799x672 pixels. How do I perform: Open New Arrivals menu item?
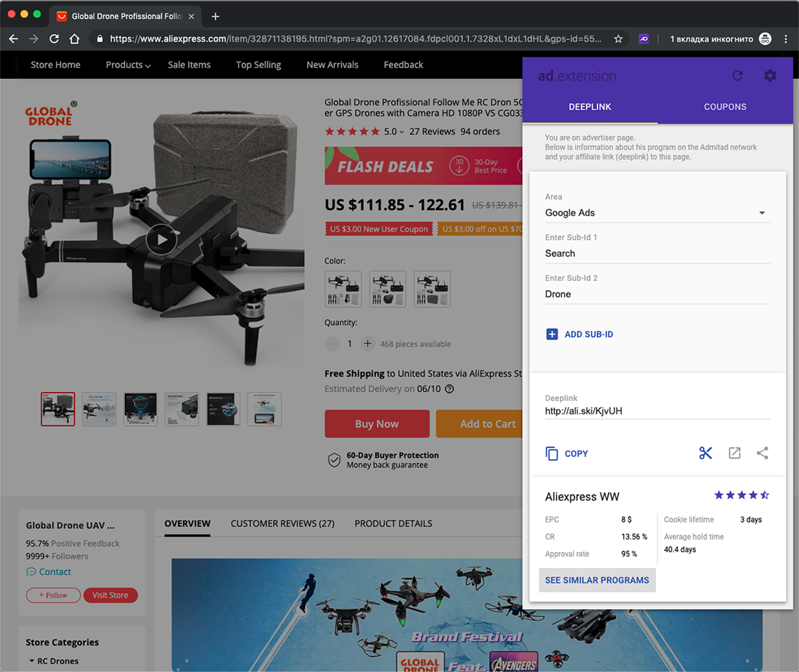(x=332, y=65)
